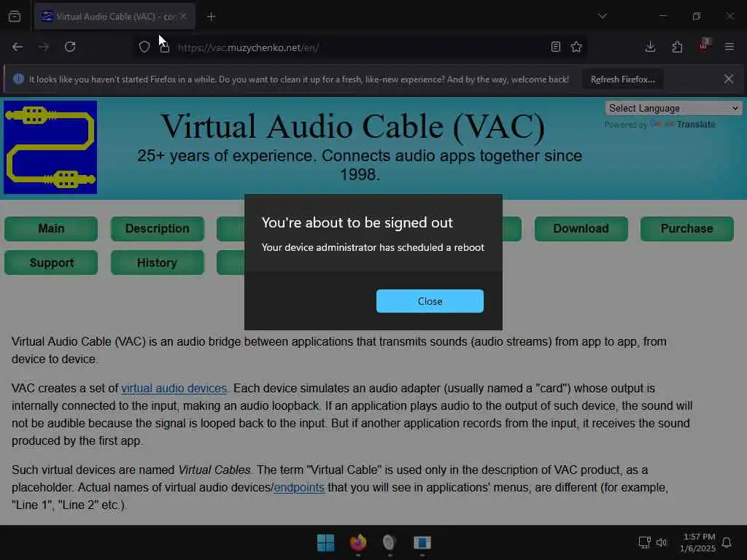747x560 pixels.
Task: Open the gray egg-shaped taskbar app
Action: [x=390, y=542]
